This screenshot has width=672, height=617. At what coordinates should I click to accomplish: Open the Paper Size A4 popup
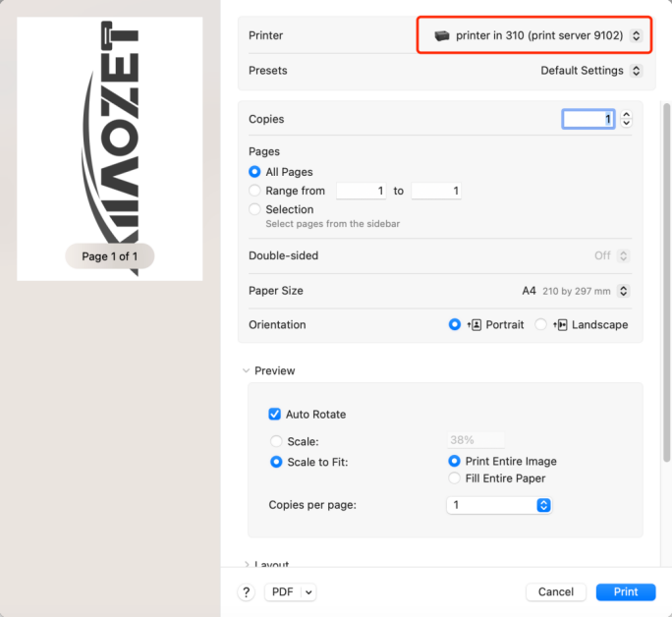click(576, 291)
